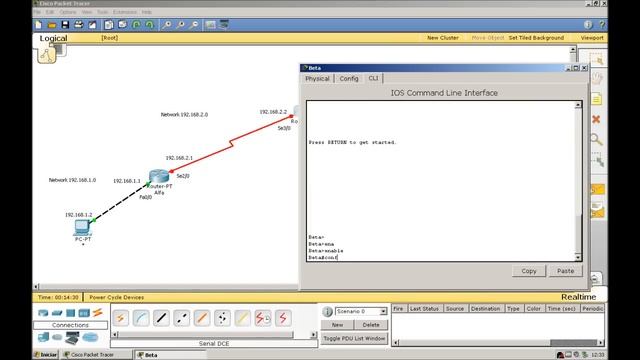
Task: Pick the orange Fiber cable icon
Action: point(202,318)
